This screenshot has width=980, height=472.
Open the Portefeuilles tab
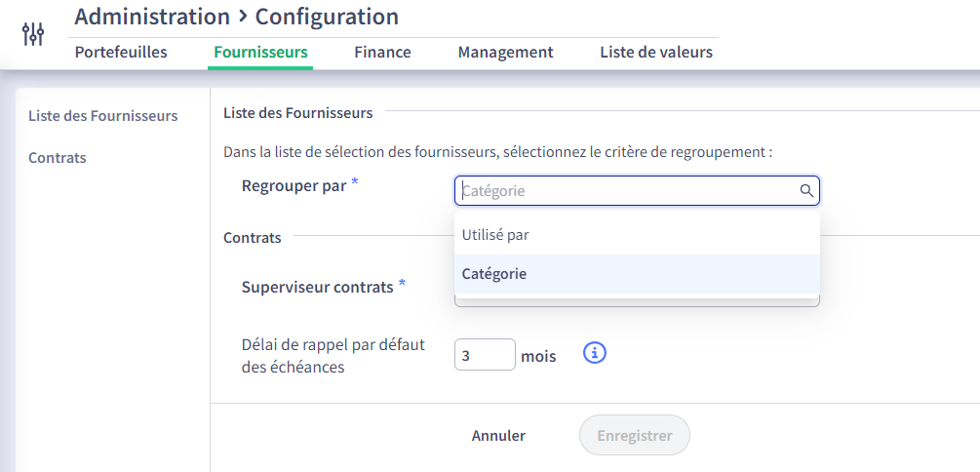click(121, 52)
